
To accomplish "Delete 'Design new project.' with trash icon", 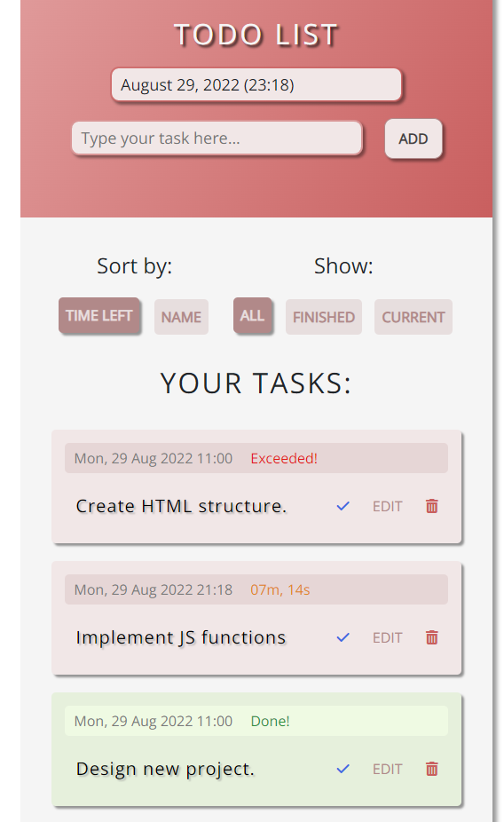I will point(432,769).
